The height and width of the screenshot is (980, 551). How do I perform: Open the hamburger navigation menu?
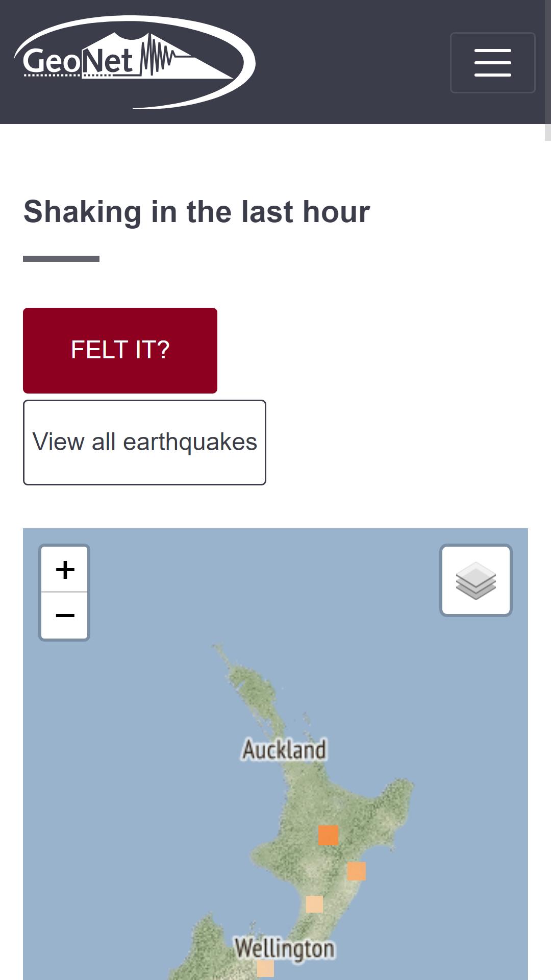(492, 63)
